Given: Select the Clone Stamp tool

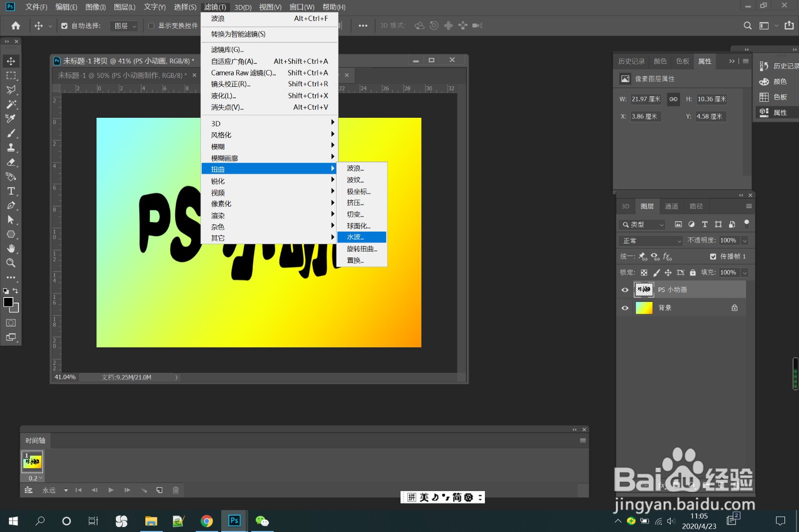Looking at the screenshot, I should point(11,148).
